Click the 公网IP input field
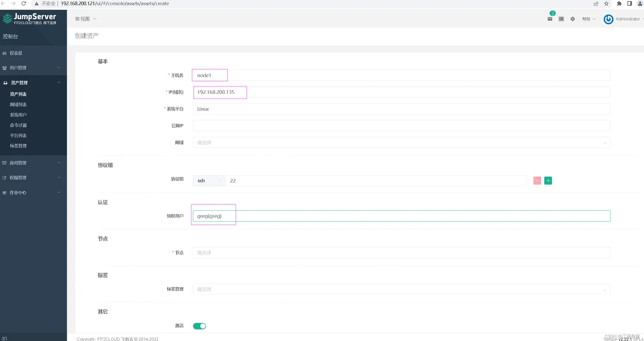This screenshot has height=341, width=644. [x=401, y=126]
